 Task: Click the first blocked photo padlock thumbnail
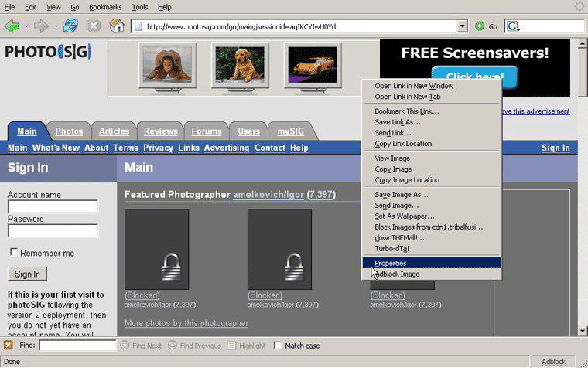tap(157, 249)
